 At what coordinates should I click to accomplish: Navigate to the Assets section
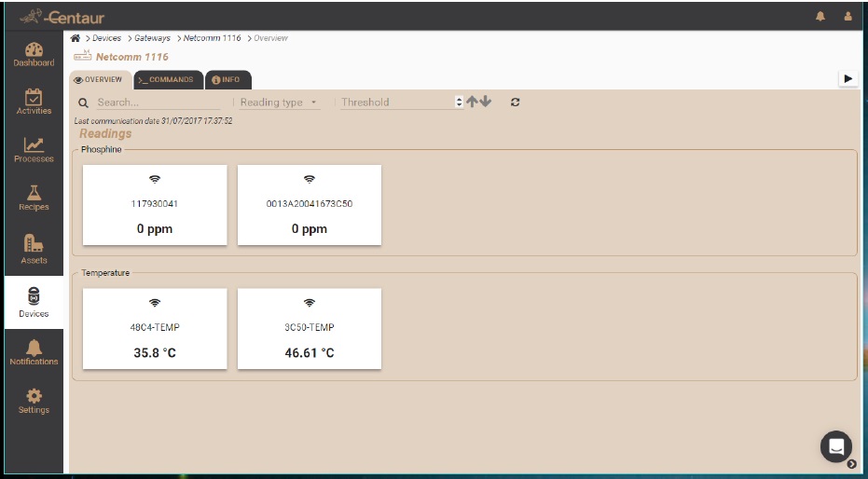34,250
